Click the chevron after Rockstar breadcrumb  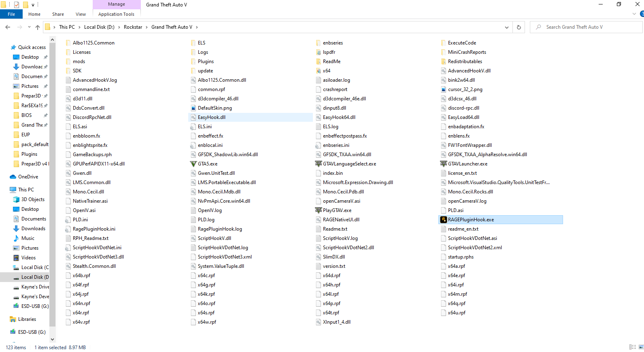click(x=147, y=27)
